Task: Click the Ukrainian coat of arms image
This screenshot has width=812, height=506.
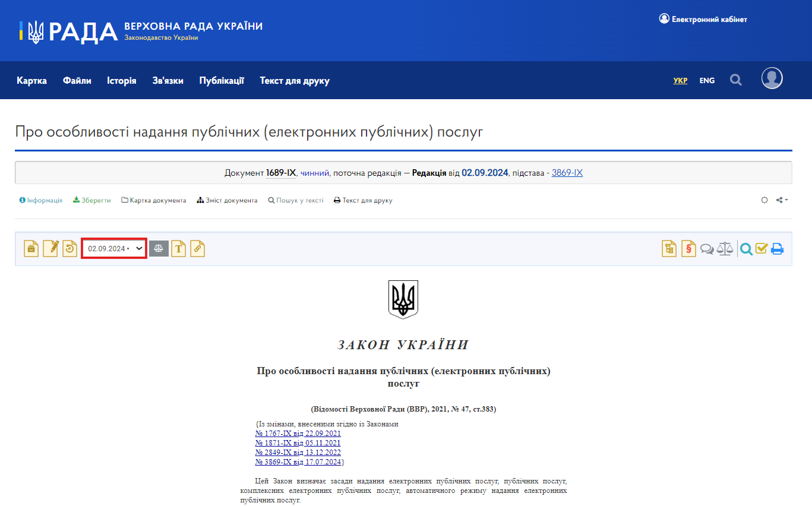Action: point(403,299)
